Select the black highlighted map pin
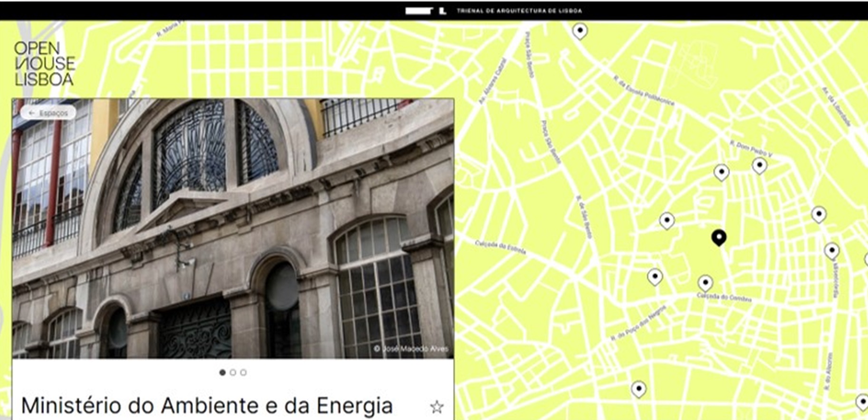This screenshot has width=868, height=420. (719, 236)
